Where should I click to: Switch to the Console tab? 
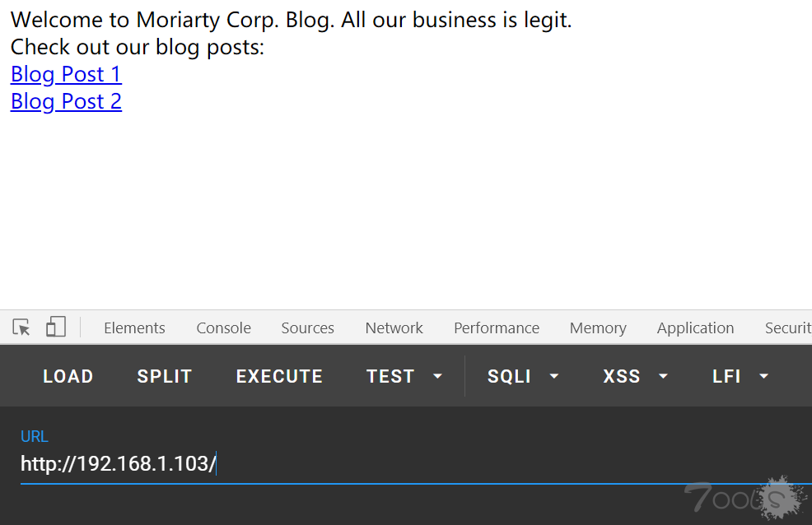point(224,328)
